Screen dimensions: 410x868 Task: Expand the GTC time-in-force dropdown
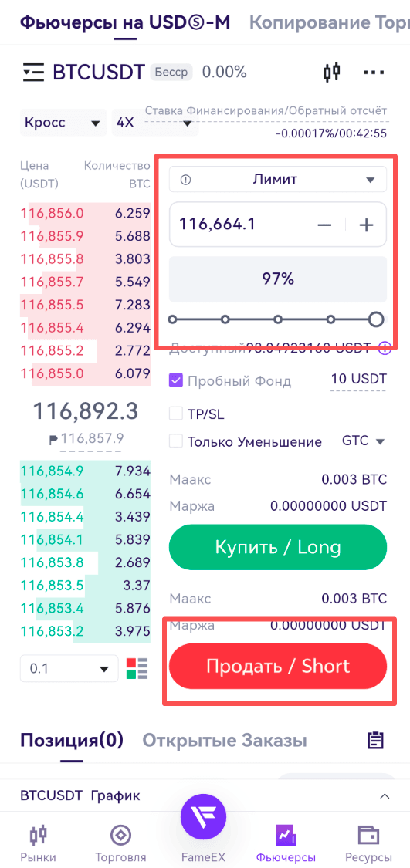[x=364, y=441]
